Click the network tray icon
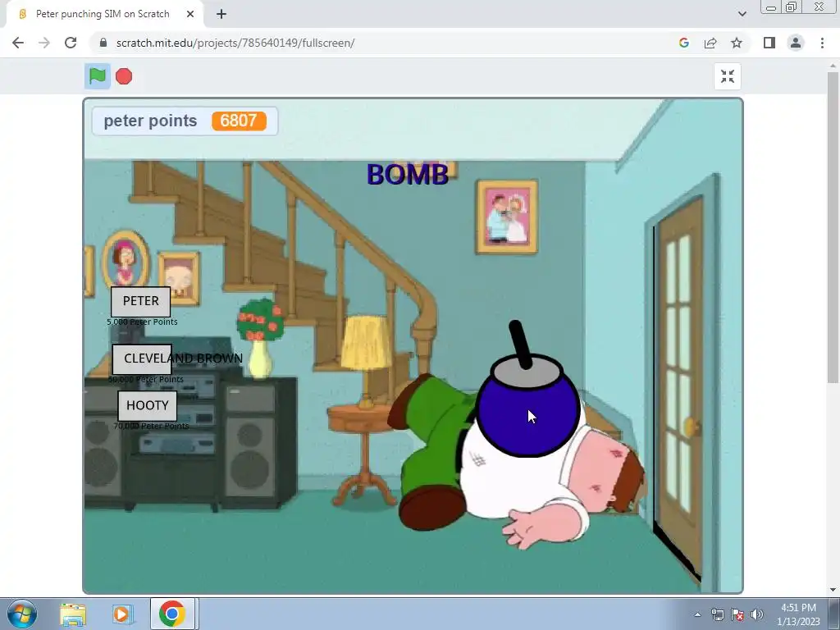This screenshot has width=840, height=630. (x=717, y=614)
